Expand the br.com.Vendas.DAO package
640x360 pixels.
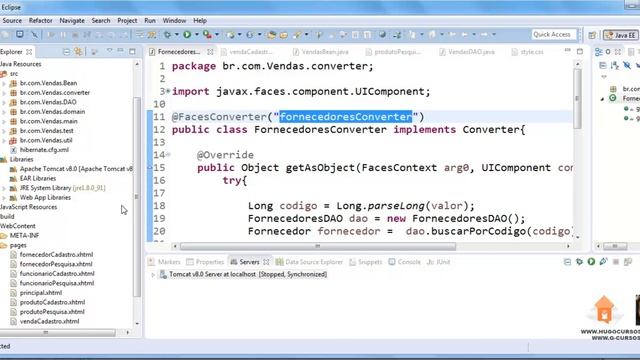(4, 102)
